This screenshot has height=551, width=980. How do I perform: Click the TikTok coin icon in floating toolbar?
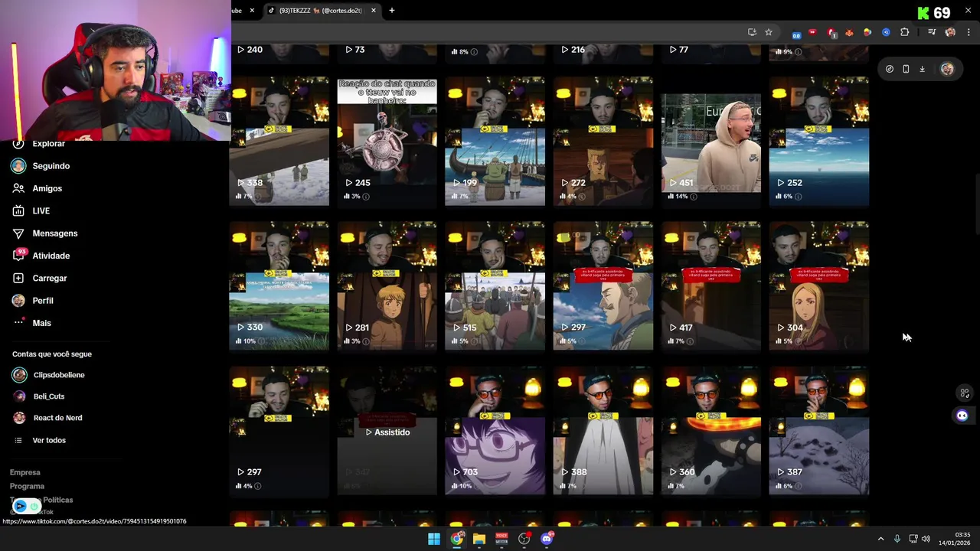[889, 69]
